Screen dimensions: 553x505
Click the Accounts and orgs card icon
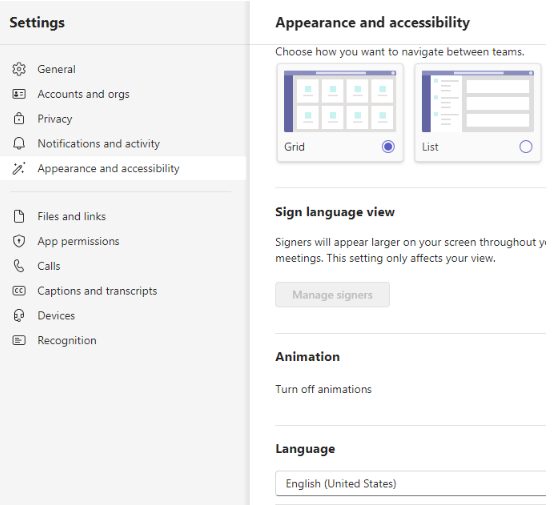tap(19, 94)
